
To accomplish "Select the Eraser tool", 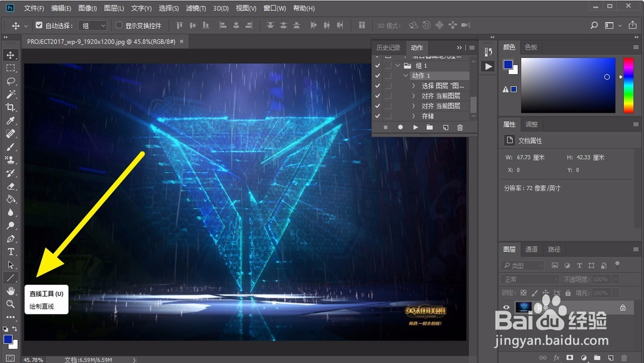I will pos(11,186).
